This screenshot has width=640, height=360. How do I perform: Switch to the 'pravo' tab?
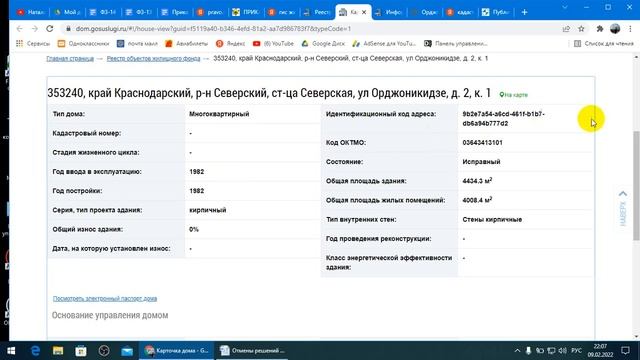coord(210,12)
